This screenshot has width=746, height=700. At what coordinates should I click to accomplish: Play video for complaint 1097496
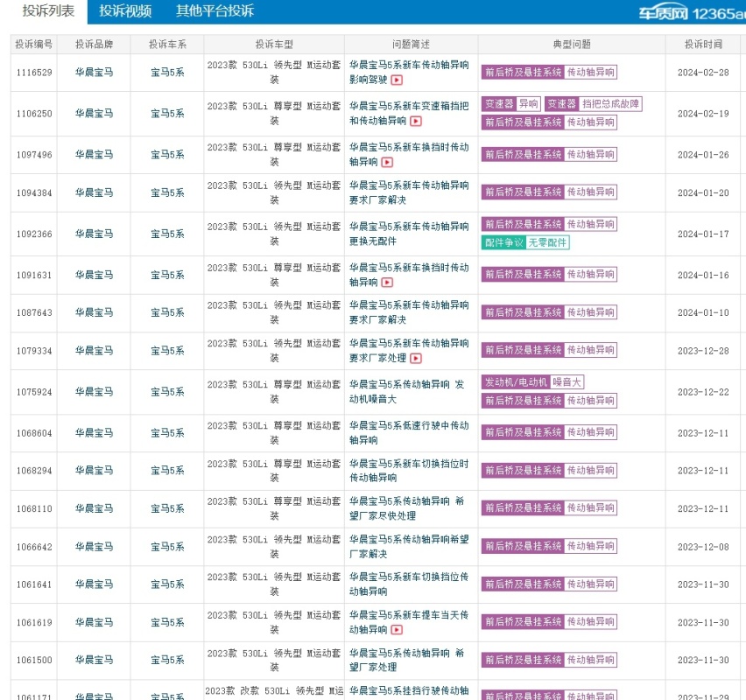point(387,162)
